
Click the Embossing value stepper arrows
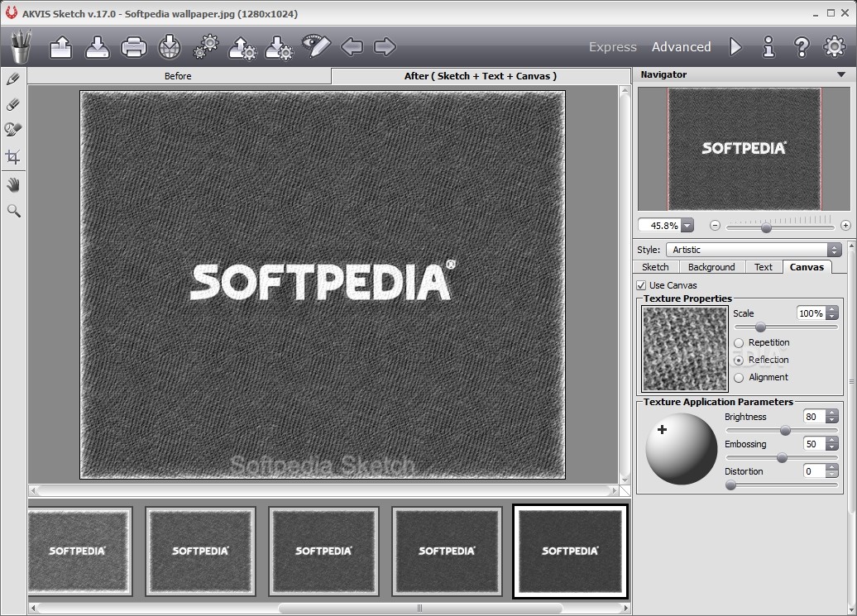point(832,444)
